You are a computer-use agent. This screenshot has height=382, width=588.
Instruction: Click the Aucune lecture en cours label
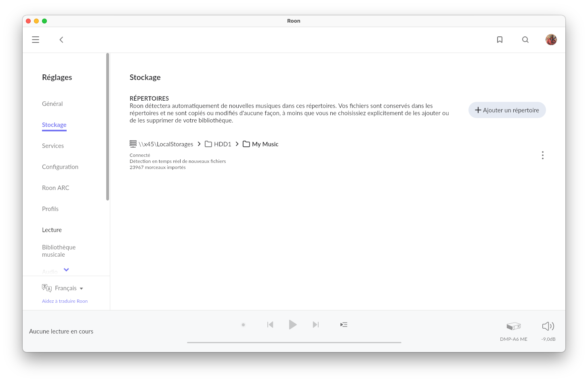61,331
